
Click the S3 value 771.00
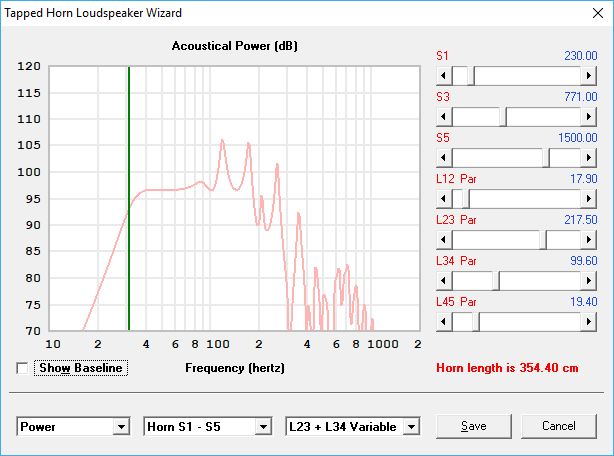coord(581,97)
